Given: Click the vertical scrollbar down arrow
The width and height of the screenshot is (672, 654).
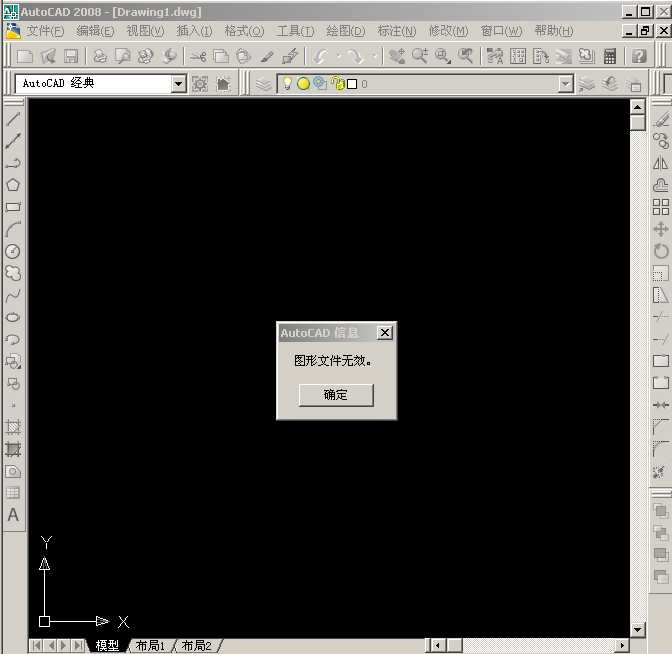Looking at the screenshot, I should [x=638, y=630].
